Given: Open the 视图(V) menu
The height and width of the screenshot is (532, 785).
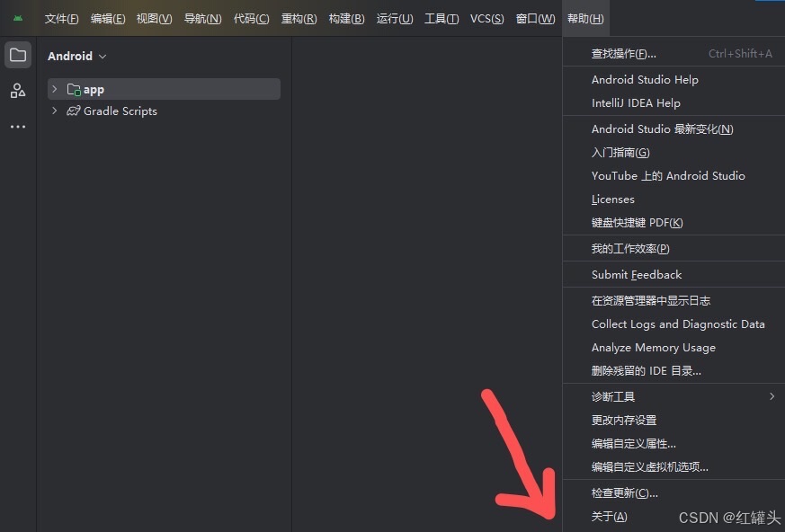Looking at the screenshot, I should tap(154, 19).
